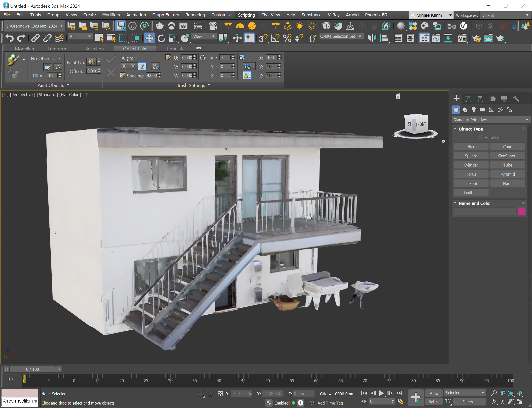The width and height of the screenshot is (532, 408).
Task: Open the magenta object color swatch
Action: [521, 211]
